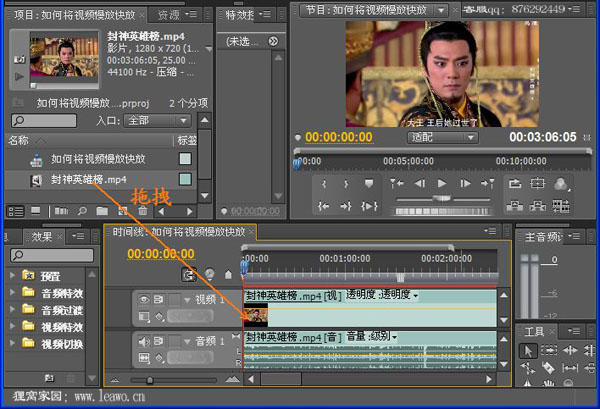The width and height of the screenshot is (600, 409).
Task: Switch project panel to icon view
Action: 36,211
